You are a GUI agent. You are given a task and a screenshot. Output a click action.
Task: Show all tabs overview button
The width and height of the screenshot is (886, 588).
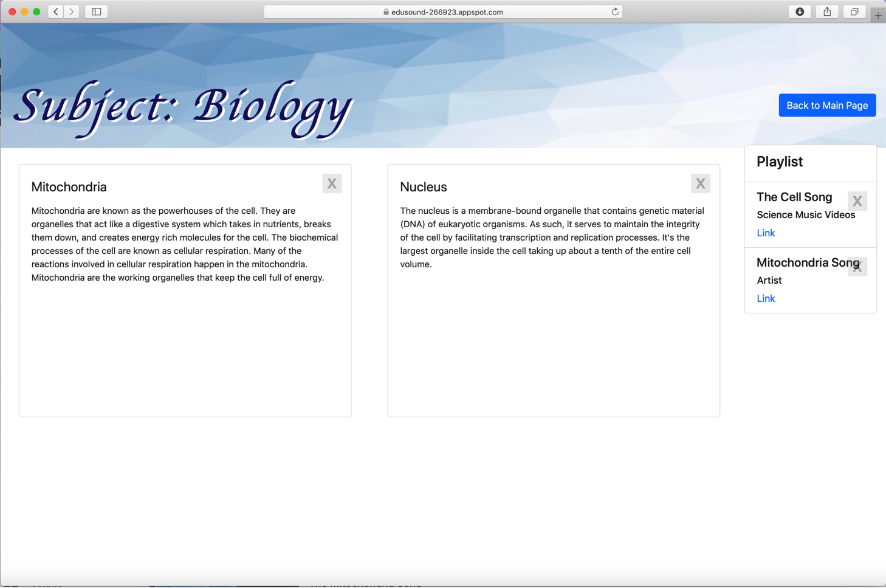point(854,12)
